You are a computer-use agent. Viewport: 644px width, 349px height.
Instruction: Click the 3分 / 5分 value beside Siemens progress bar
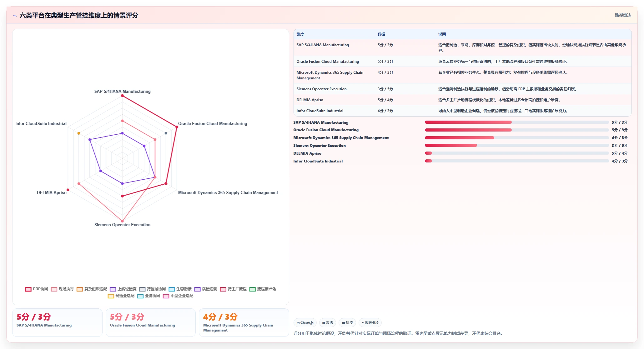tap(620, 146)
